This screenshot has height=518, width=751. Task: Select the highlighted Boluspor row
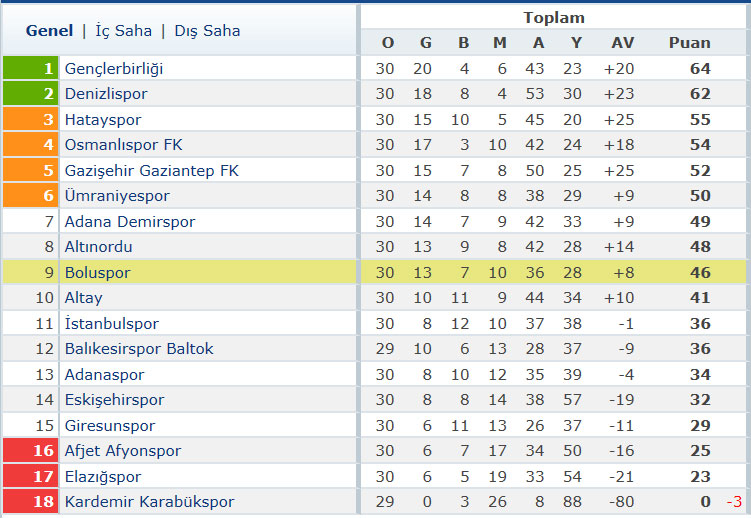(374, 272)
